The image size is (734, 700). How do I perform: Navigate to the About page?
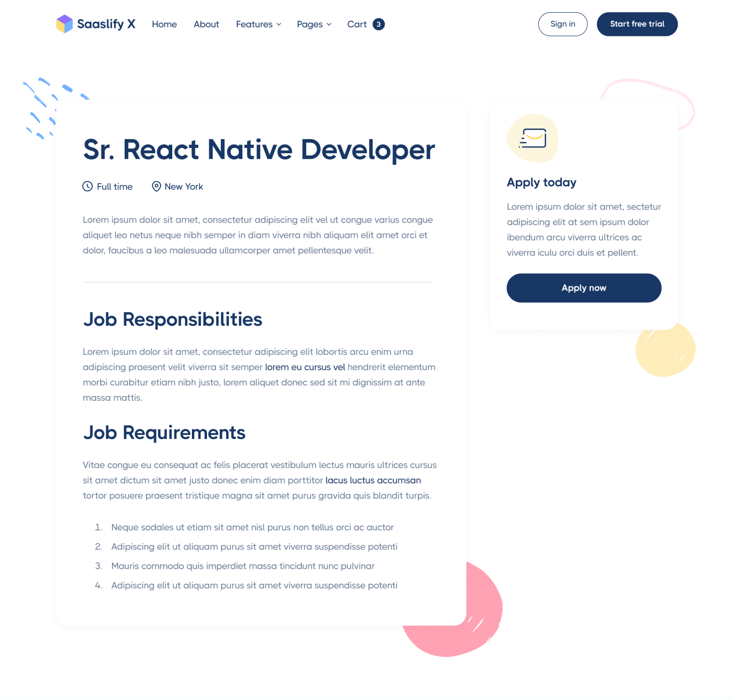click(206, 24)
